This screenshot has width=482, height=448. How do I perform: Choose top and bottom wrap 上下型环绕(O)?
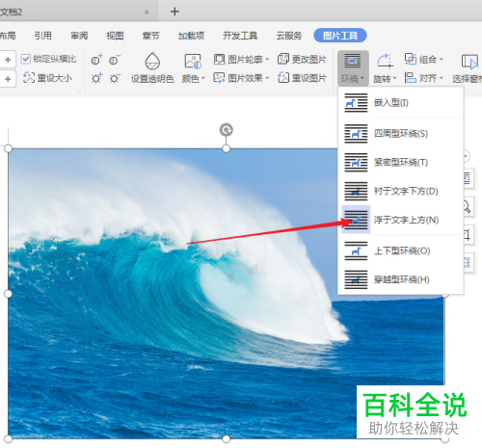click(x=400, y=250)
